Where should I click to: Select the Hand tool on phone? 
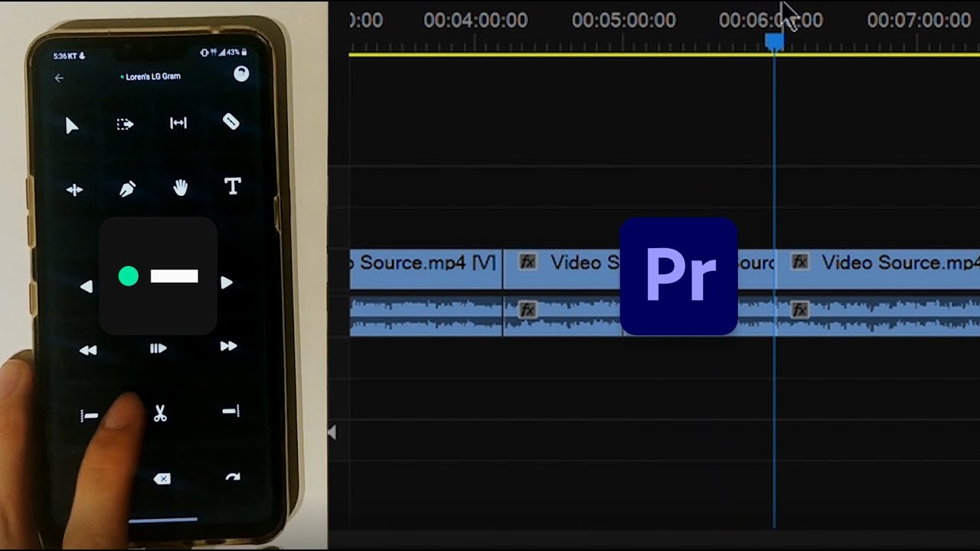click(180, 187)
